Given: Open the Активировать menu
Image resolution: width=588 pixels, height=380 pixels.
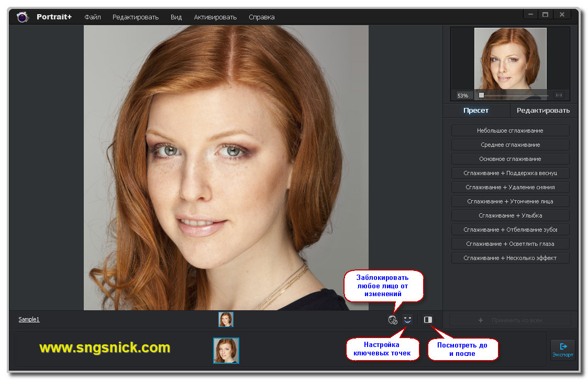Looking at the screenshot, I should pyautogui.click(x=215, y=17).
